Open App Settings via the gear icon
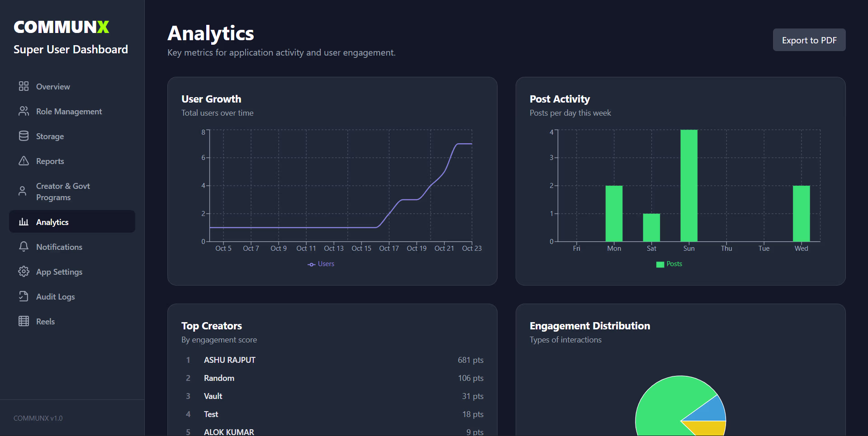 [x=24, y=272]
